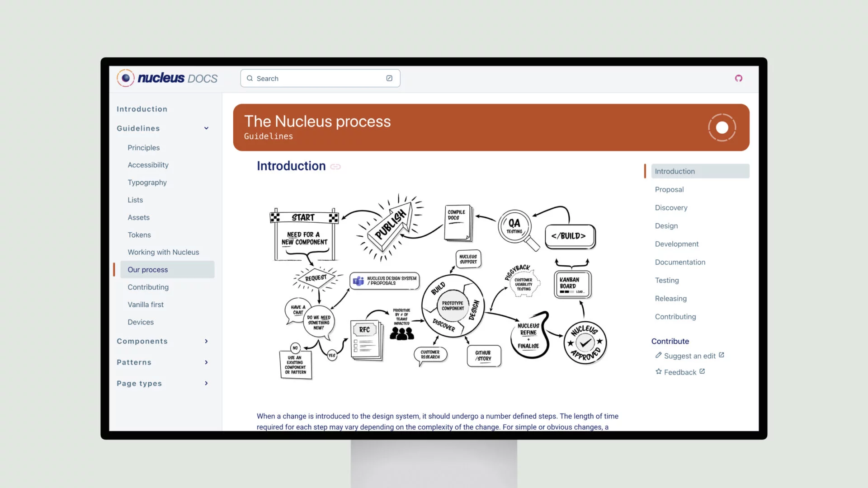The height and width of the screenshot is (488, 868).
Task: Click the Releasing section in right nav
Action: [x=670, y=298]
